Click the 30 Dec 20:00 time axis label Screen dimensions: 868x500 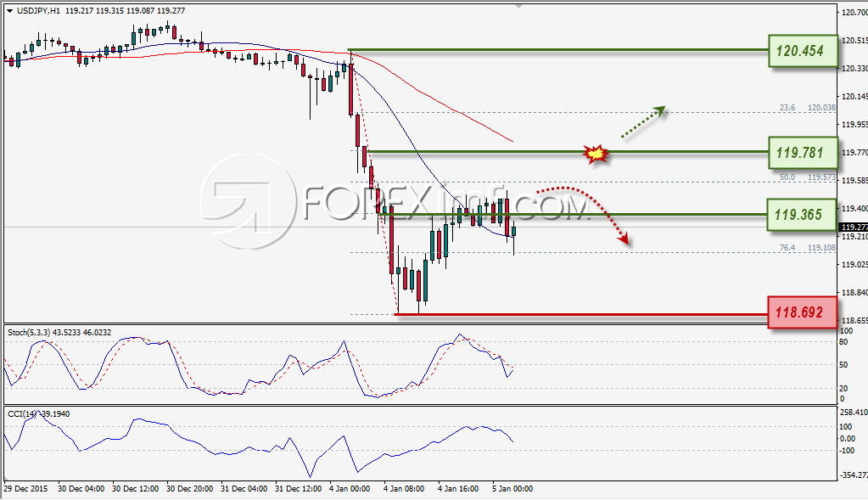(x=189, y=489)
